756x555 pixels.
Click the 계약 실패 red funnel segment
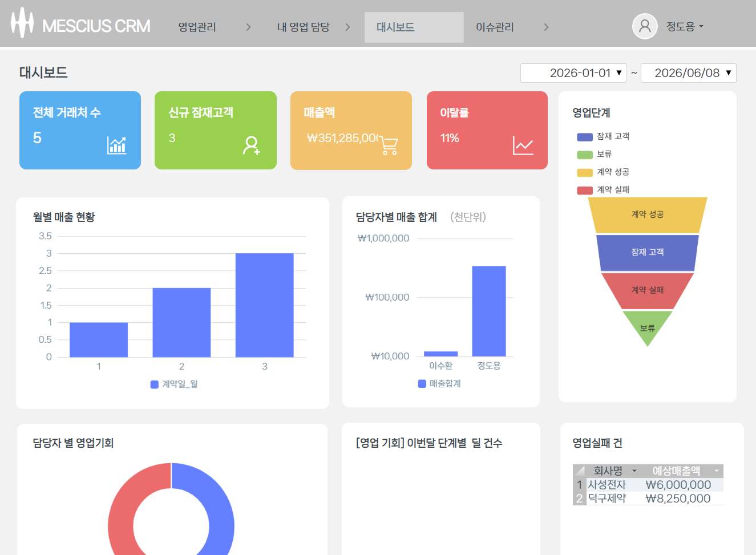(648, 290)
